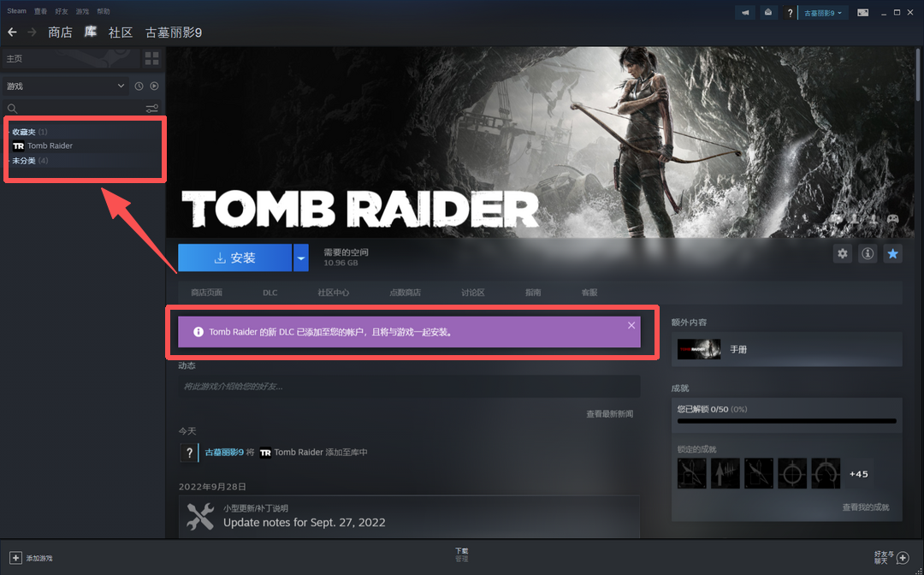Image resolution: width=924 pixels, height=575 pixels.
Task: Click the library grid view icon
Action: pos(151,58)
